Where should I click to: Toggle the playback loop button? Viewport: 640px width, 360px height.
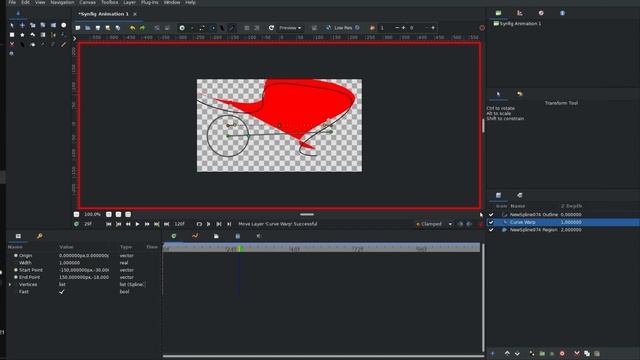pos(199,224)
